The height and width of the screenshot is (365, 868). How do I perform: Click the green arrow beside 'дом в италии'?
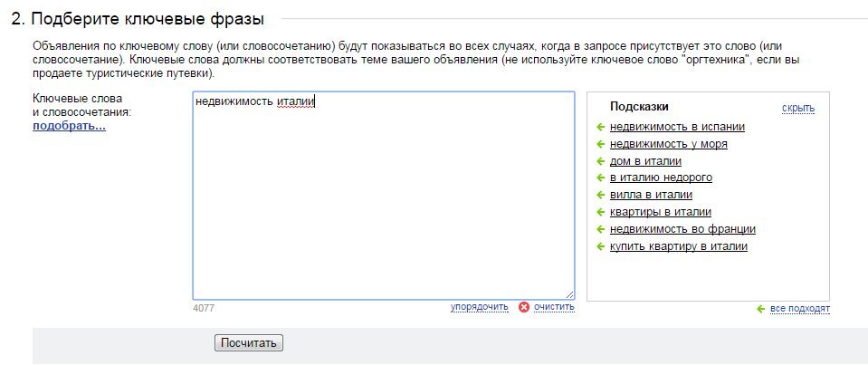(600, 161)
